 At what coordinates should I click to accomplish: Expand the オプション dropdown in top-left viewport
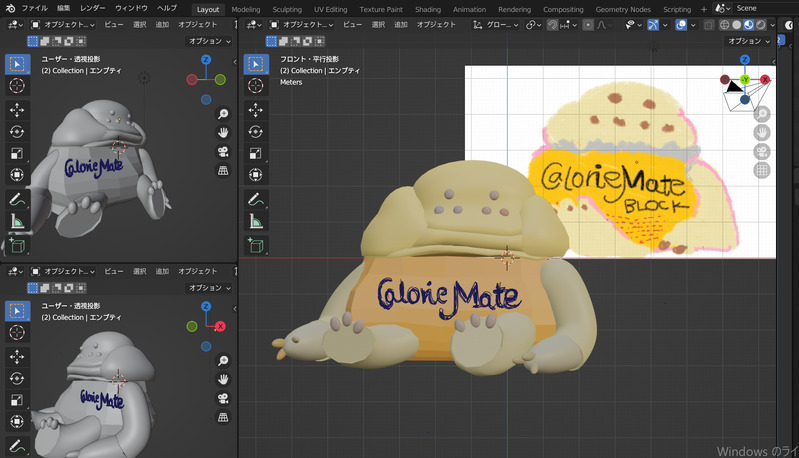coord(209,41)
